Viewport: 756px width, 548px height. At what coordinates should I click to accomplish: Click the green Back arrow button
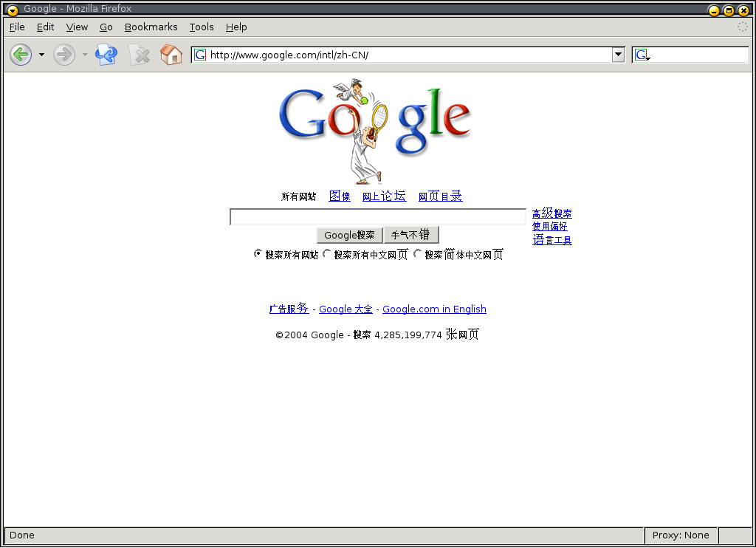tap(21, 55)
